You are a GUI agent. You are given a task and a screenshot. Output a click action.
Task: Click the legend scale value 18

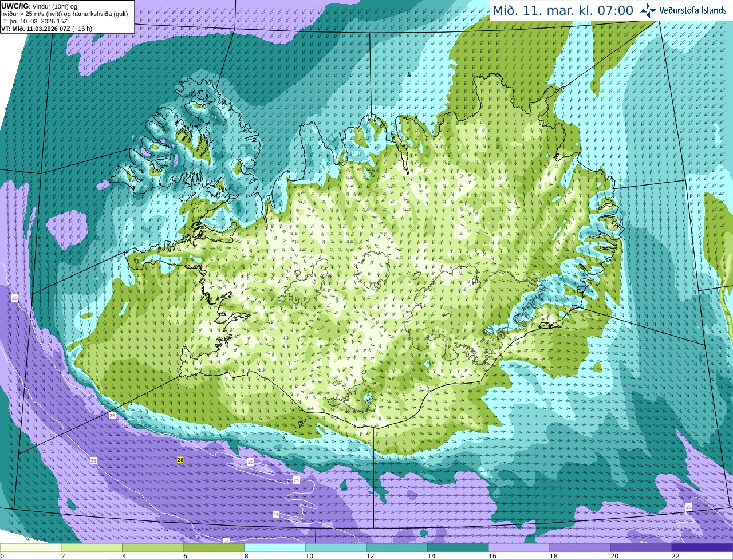(554, 556)
